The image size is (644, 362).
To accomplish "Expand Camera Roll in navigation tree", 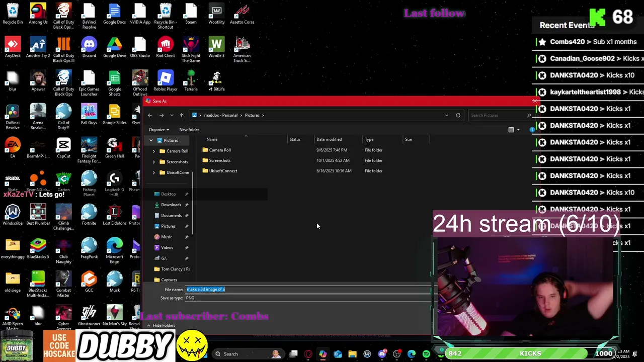I will pyautogui.click(x=154, y=151).
